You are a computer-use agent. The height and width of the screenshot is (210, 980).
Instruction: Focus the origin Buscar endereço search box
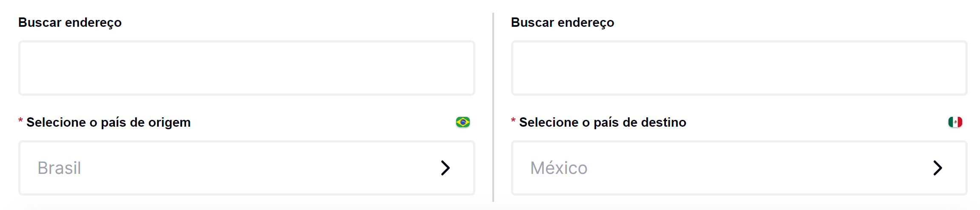(247, 68)
